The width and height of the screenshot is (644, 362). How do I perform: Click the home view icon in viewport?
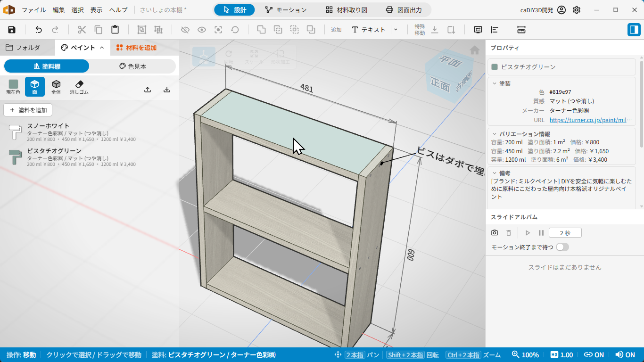475,50
